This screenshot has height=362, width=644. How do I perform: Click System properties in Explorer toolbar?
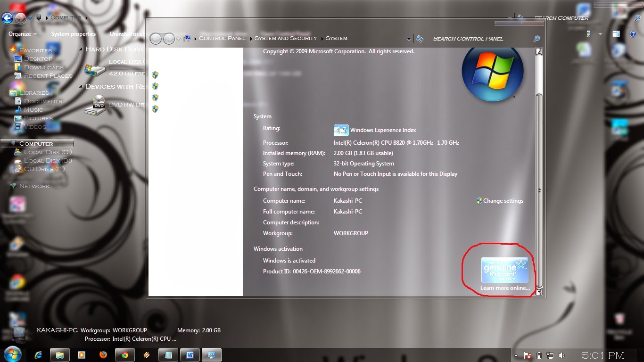pyautogui.click(x=74, y=34)
